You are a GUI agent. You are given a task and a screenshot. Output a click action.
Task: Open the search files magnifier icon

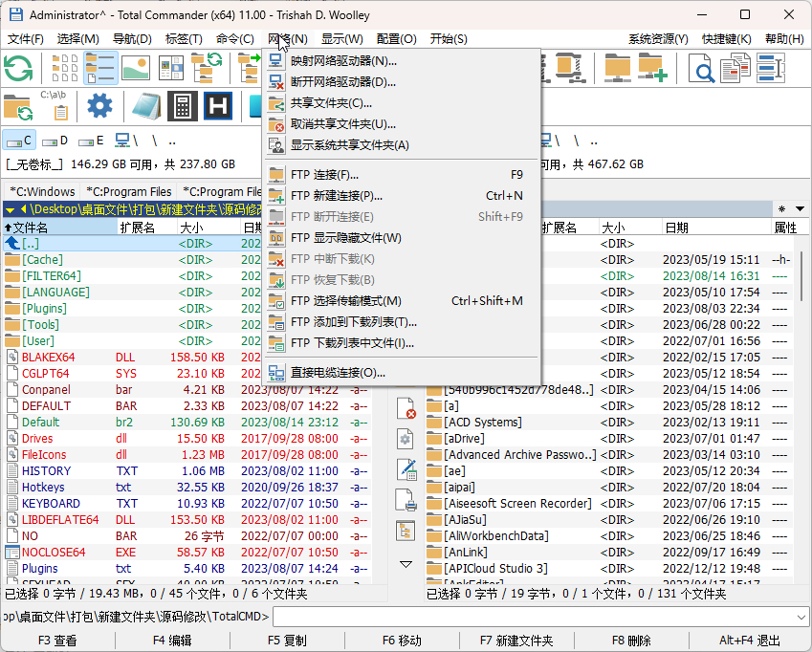point(701,68)
